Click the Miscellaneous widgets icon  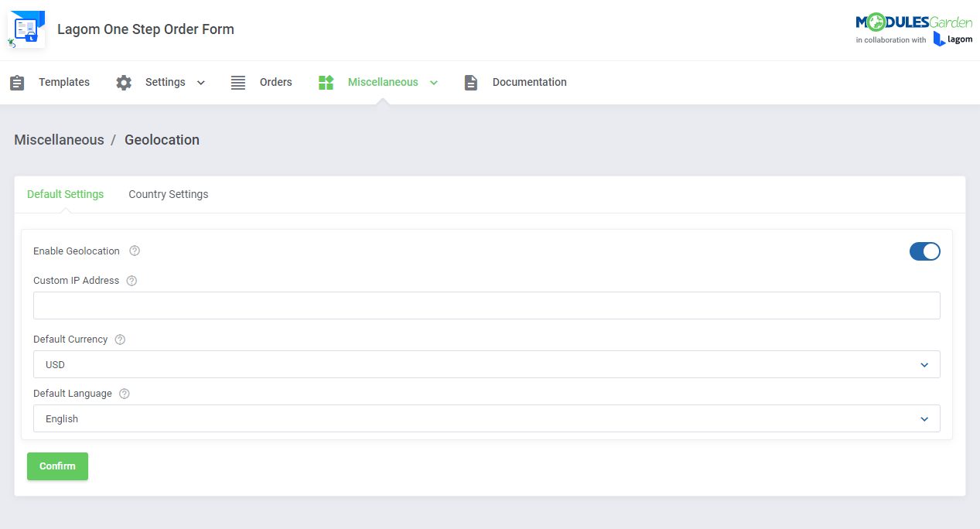pyautogui.click(x=326, y=83)
